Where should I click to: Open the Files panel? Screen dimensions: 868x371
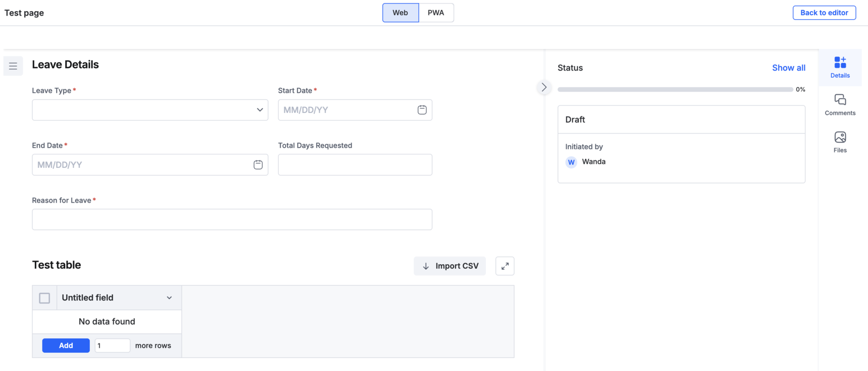840,142
